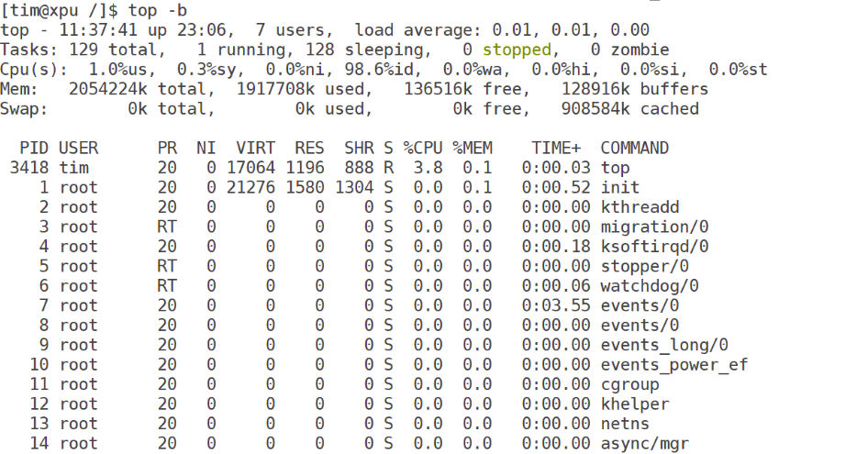Click the green 'stopped' word in Tasks line
This screenshot has width=868, height=454.
tap(517, 50)
